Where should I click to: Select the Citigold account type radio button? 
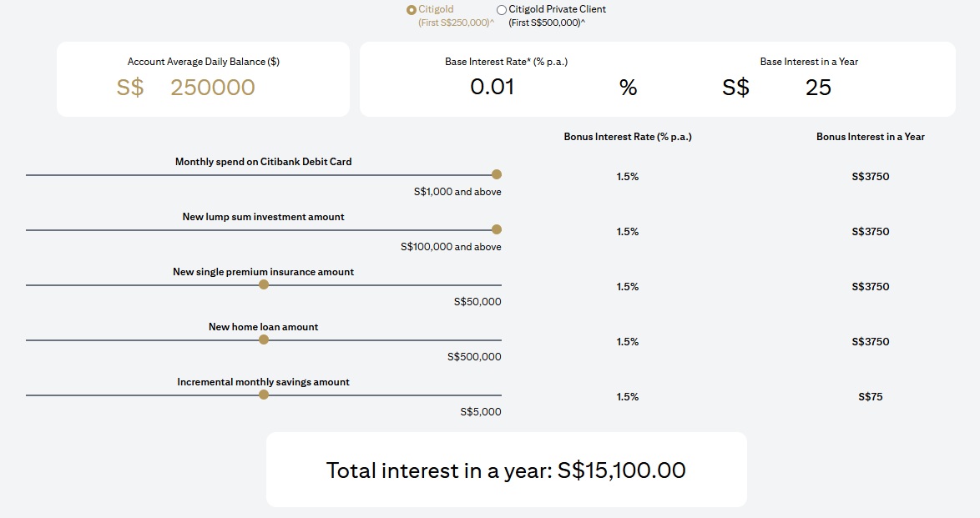[409, 9]
